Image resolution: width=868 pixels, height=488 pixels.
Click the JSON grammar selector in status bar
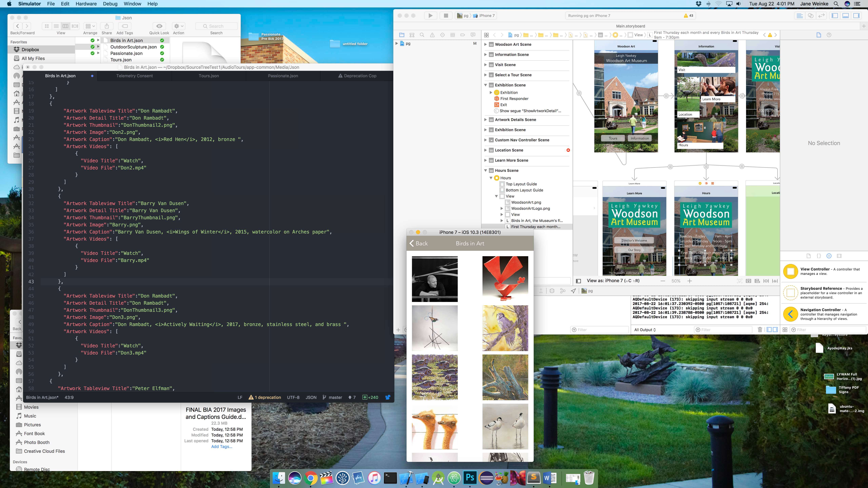(x=311, y=397)
